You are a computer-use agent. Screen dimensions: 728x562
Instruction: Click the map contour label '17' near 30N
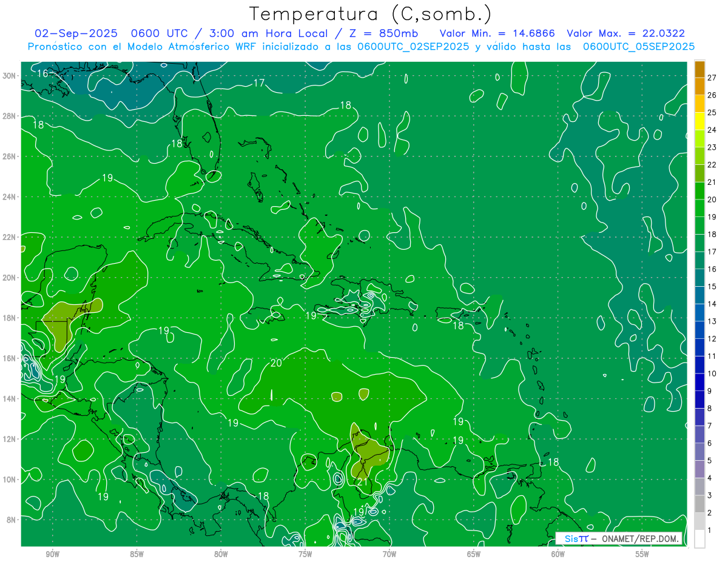click(x=259, y=83)
